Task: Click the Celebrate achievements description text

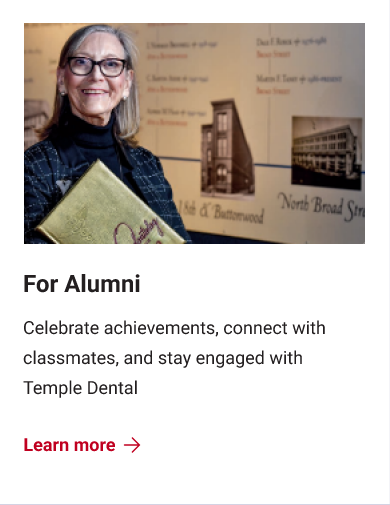Action: tap(174, 358)
